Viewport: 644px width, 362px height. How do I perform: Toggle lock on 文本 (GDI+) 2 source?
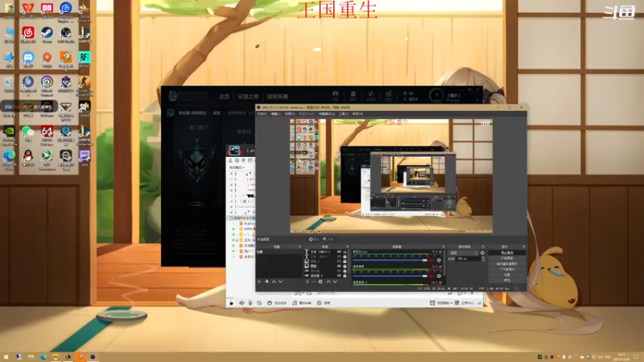345,252
